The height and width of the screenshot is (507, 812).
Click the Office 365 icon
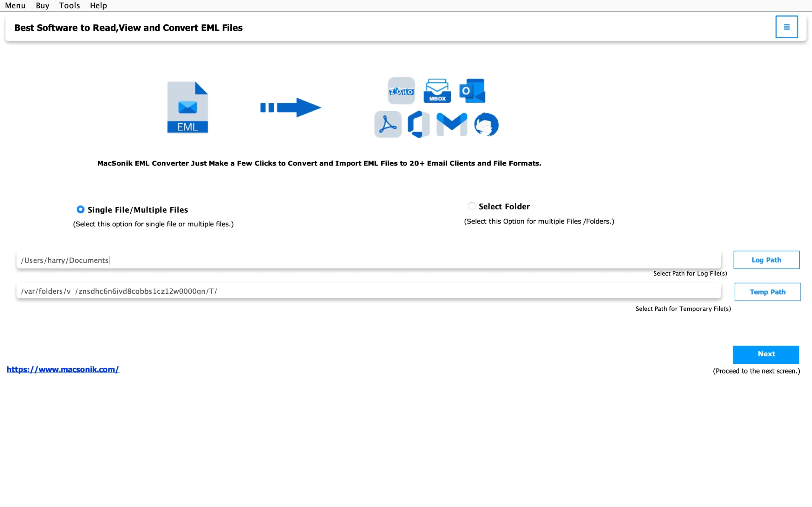(x=419, y=124)
